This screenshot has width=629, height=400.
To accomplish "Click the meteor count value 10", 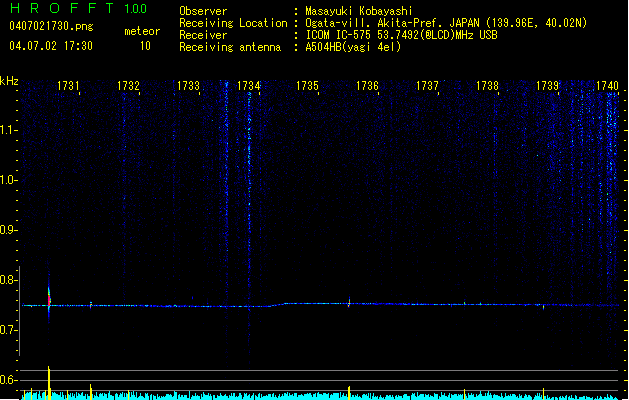I will tap(145, 46).
